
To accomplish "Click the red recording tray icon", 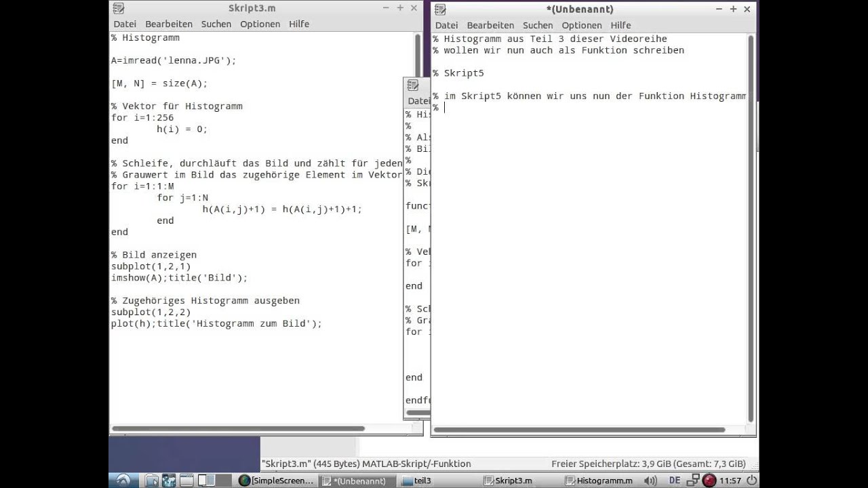I will (709, 481).
